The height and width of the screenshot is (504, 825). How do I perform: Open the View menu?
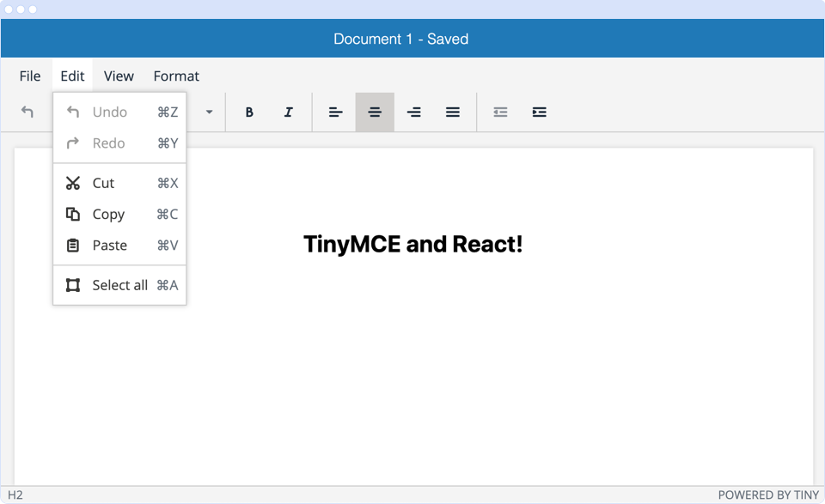[119, 76]
